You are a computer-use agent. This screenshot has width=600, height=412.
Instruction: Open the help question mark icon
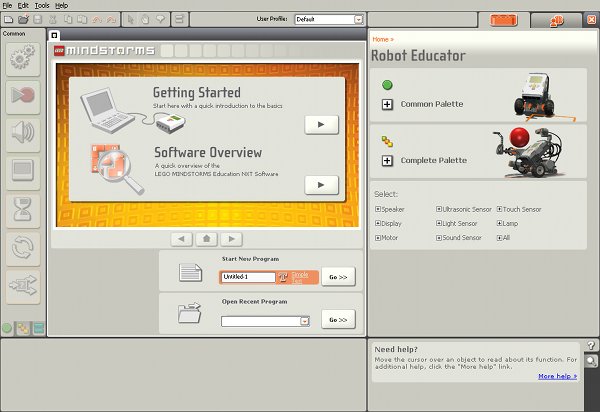pos(592,345)
